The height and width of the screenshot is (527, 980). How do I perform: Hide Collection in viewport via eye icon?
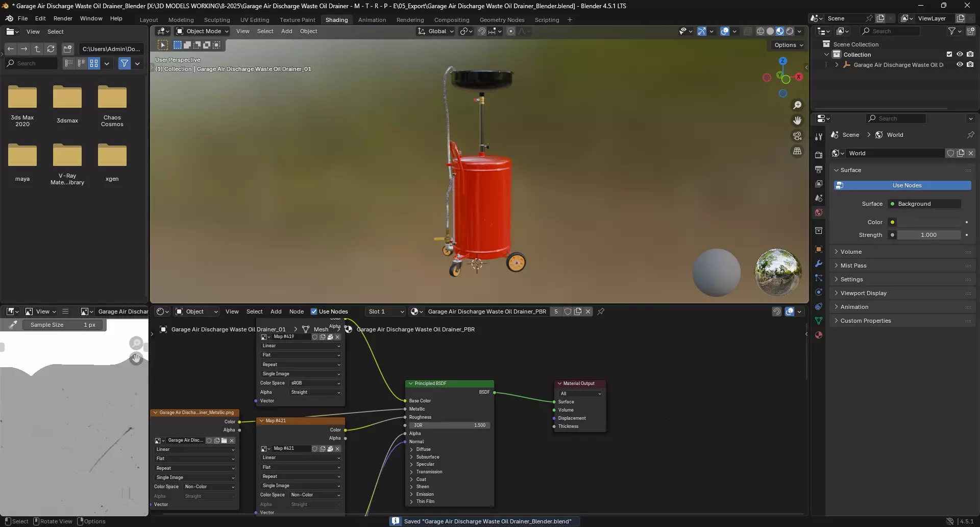(x=960, y=54)
